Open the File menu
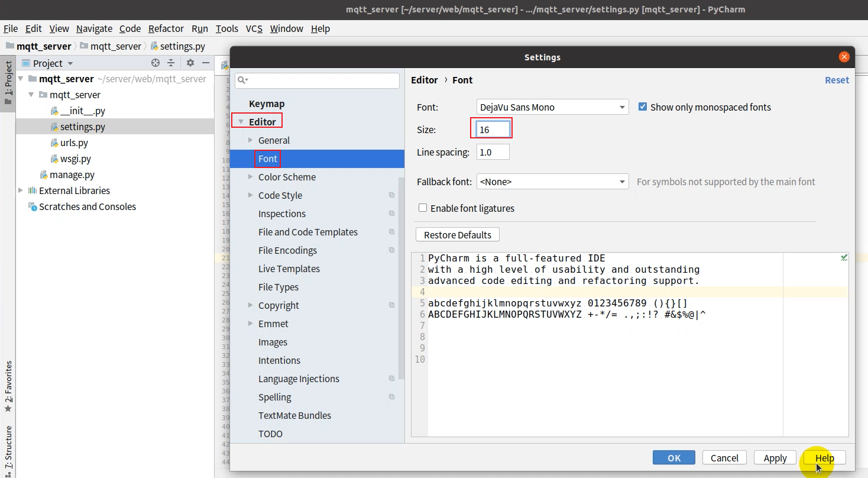This screenshot has width=868, height=478. (11, 28)
